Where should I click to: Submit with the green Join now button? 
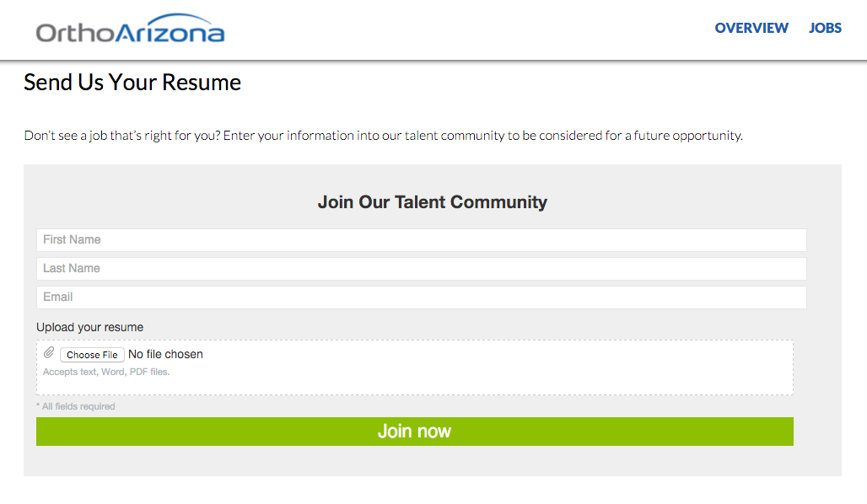click(415, 432)
